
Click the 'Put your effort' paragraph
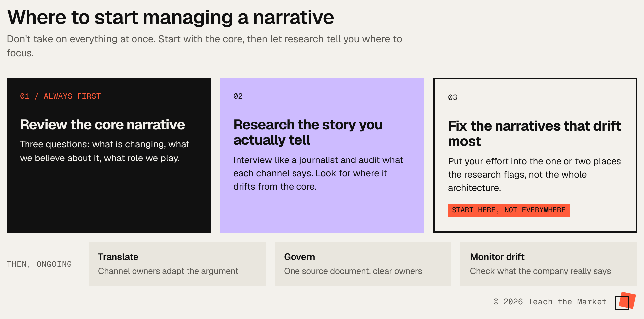534,175
